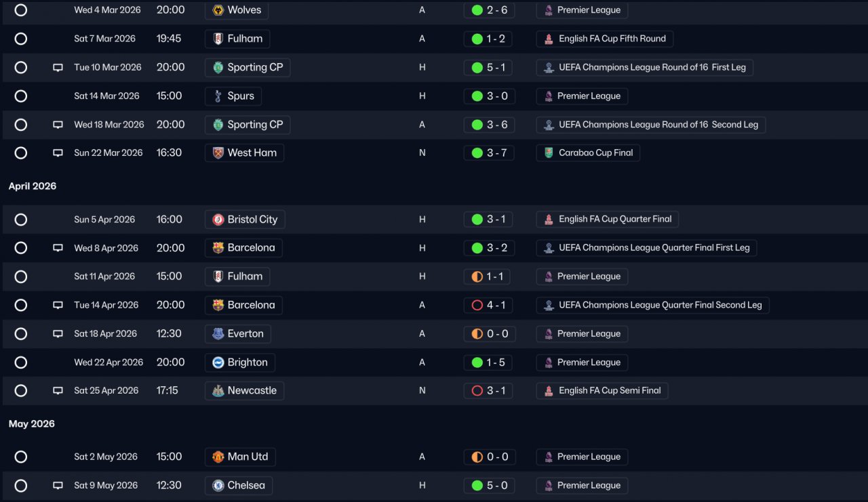
Task: Click the Champions League icon on Sporting CP First Leg
Action: 549,68
